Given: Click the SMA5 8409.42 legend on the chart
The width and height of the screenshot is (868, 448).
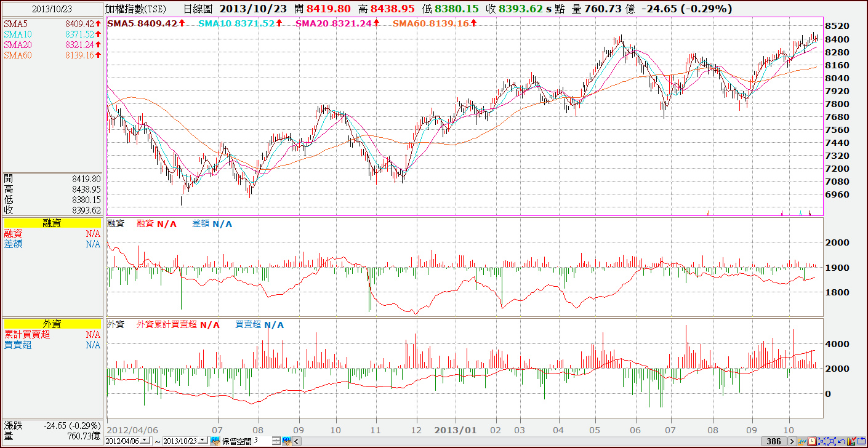Looking at the screenshot, I should pos(146,23).
